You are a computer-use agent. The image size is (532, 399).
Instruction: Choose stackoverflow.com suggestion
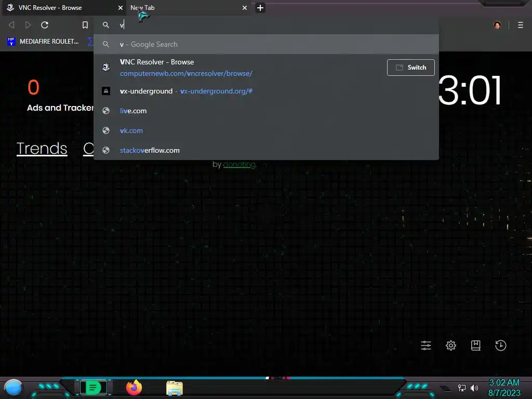click(x=266, y=150)
